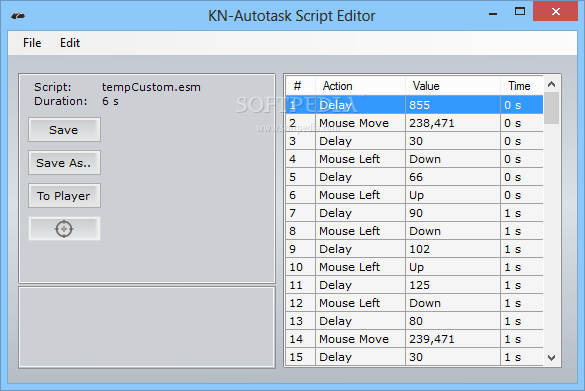Image resolution: width=585 pixels, height=391 pixels.
Task: Select row 10 Mouse Left Up
Action: (414, 267)
